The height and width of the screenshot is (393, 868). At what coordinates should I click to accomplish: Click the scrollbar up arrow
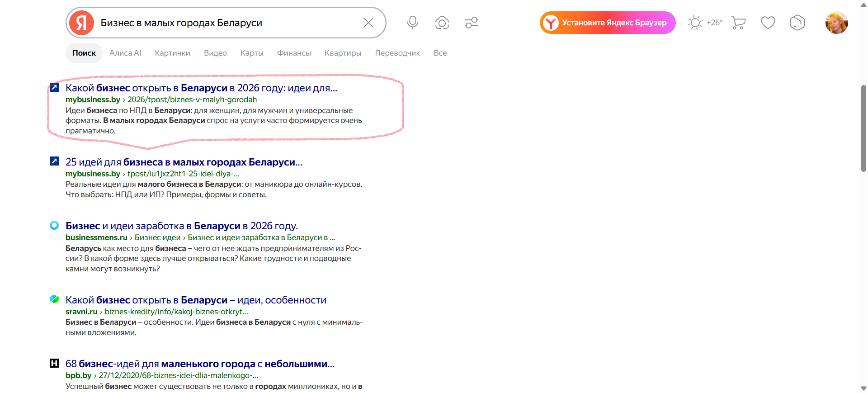pyautogui.click(x=863, y=5)
